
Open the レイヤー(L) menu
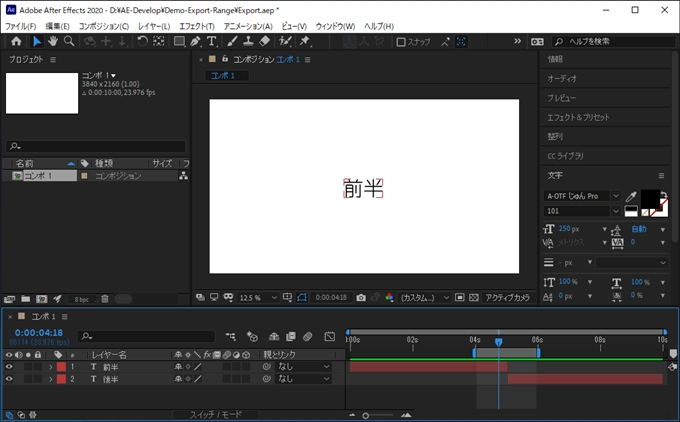pos(154,26)
